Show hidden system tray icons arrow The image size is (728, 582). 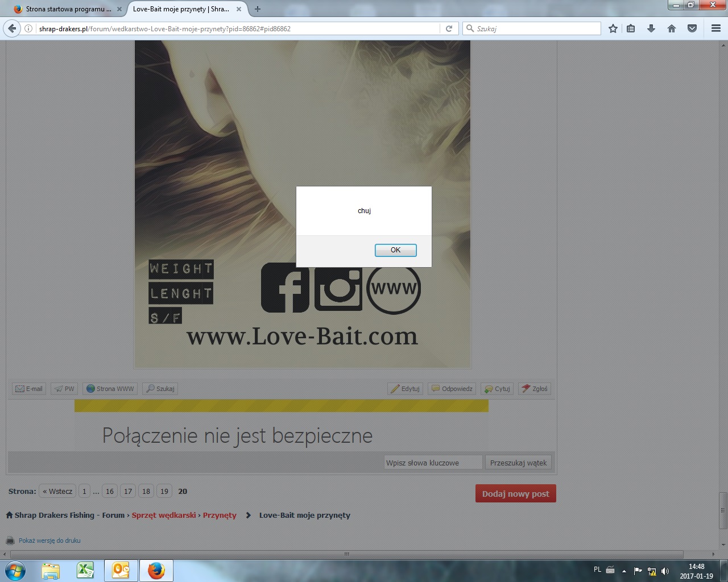624,571
